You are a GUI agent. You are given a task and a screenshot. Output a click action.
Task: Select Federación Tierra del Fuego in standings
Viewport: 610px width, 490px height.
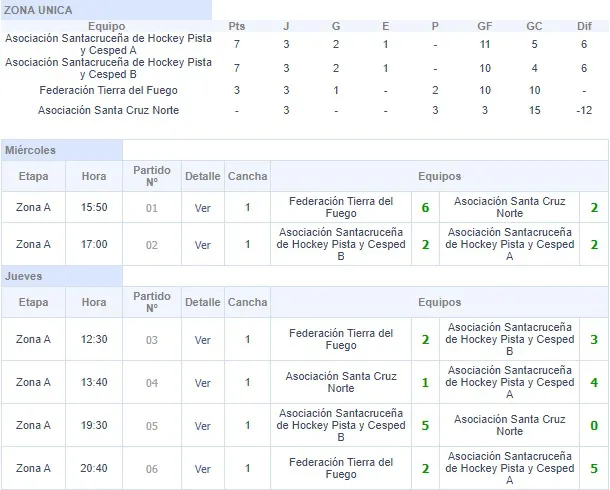[109, 91]
